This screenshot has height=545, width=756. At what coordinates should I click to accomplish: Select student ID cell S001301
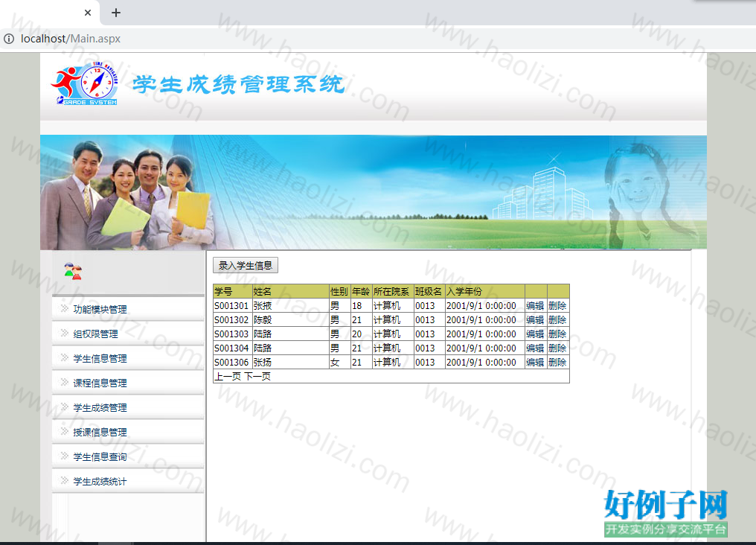point(231,306)
